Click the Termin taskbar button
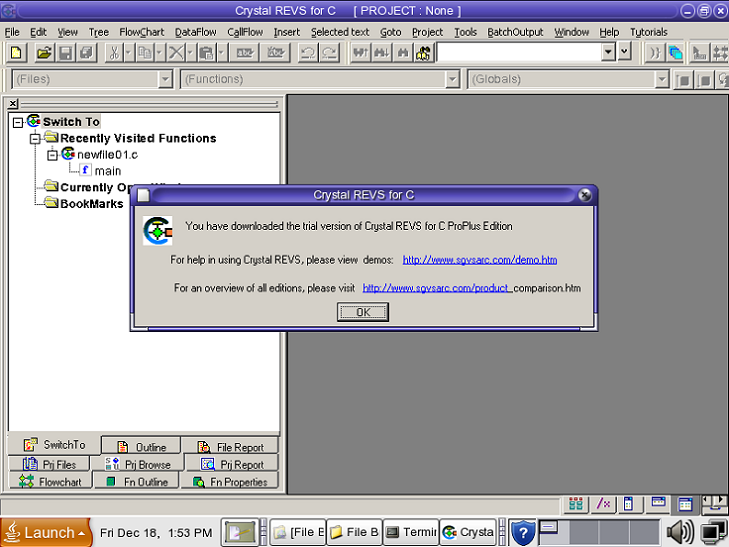 coord(411,532)
